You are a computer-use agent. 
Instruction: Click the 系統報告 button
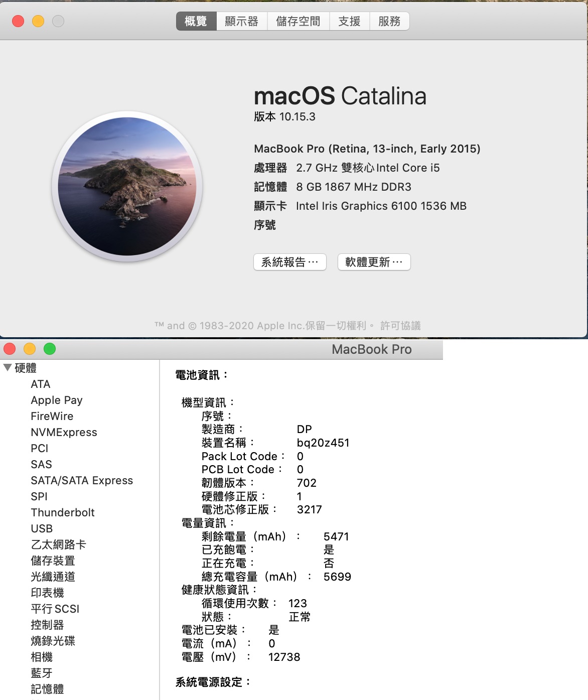(x=290, y=262)
